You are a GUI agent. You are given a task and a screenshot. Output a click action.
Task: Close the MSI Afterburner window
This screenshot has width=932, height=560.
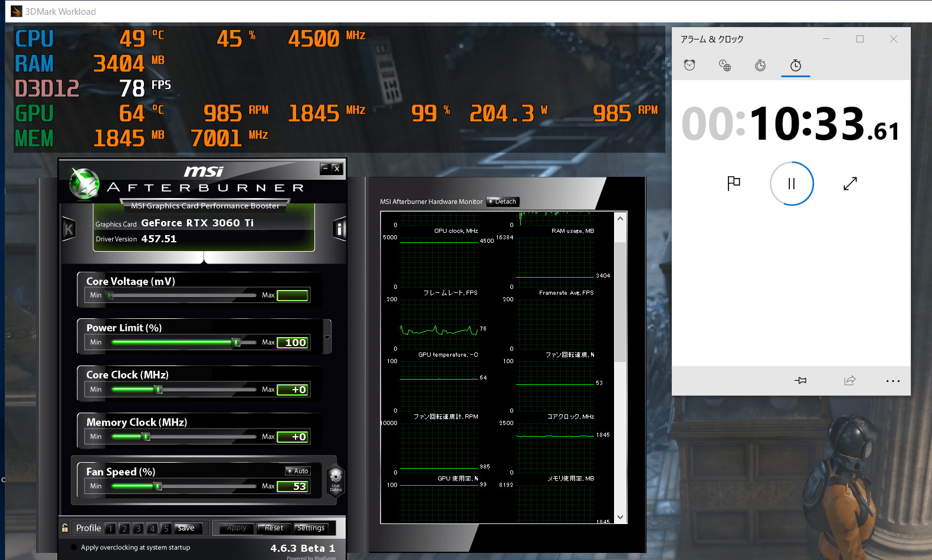tap(337, 169)
